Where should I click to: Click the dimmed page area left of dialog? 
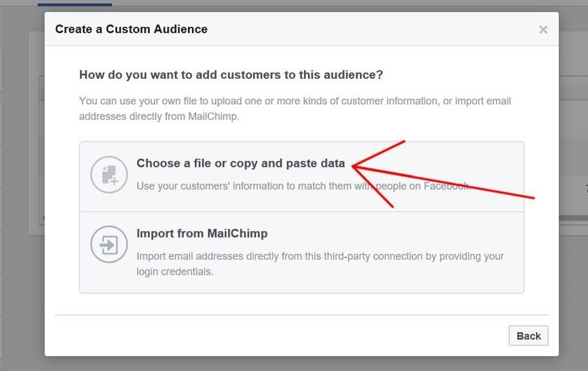tap(20, 195)
